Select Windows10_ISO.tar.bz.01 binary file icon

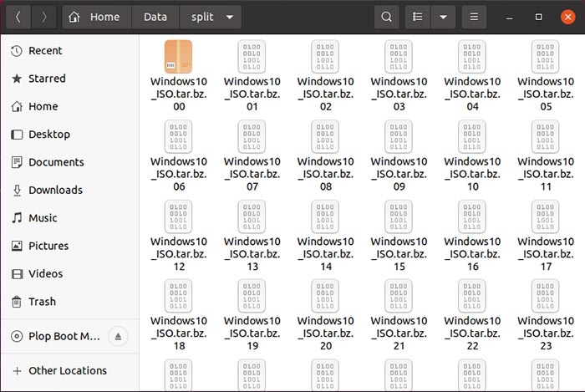pyautogui.click(x=252, y=57)
